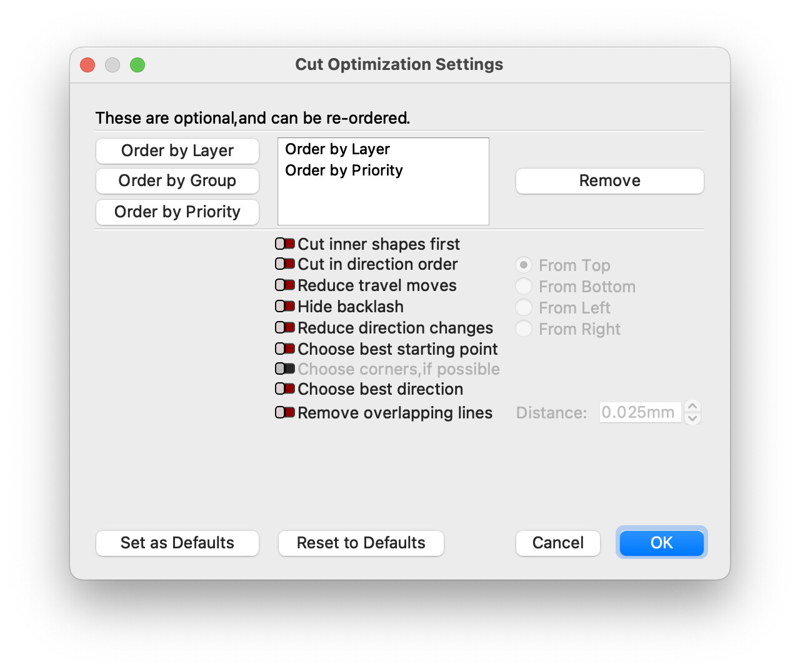Confirm settings with the OK button

[x=661, y=543]
